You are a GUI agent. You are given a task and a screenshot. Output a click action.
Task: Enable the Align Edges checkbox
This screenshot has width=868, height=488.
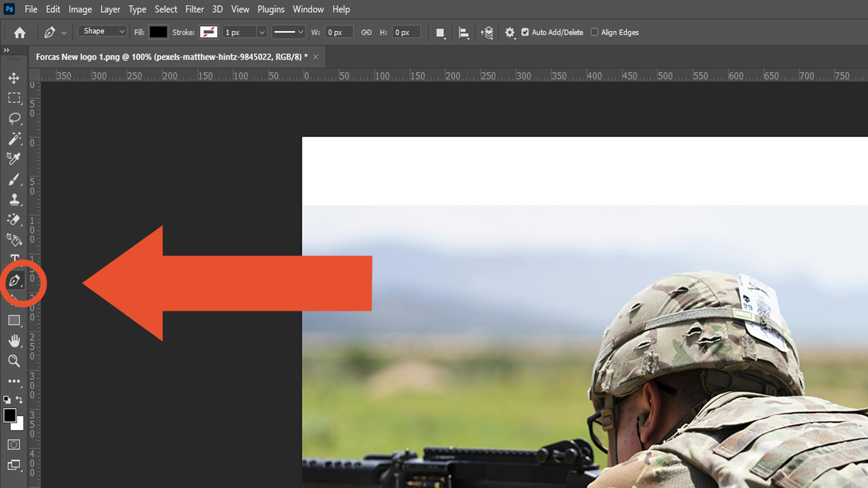click(594, 32)
